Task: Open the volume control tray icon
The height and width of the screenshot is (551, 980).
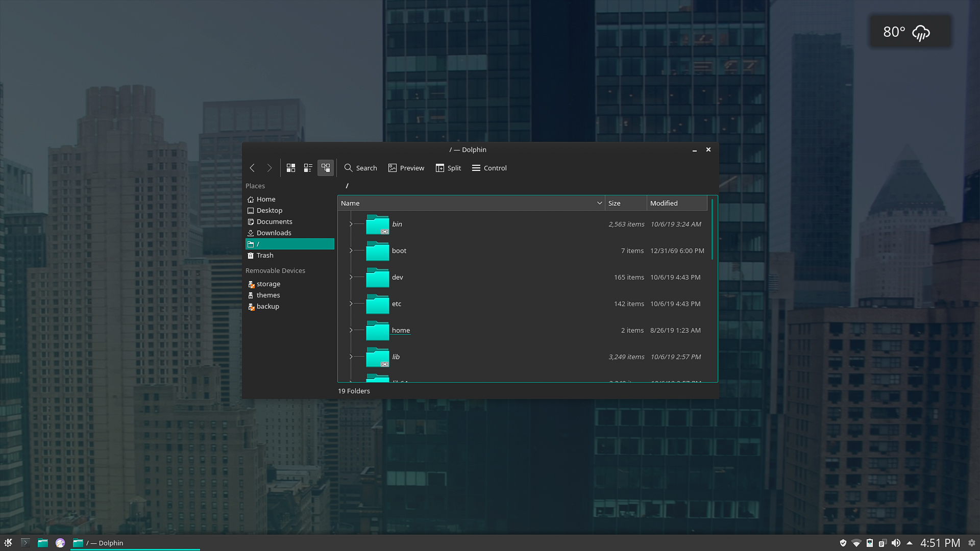Action: (896, 543)
